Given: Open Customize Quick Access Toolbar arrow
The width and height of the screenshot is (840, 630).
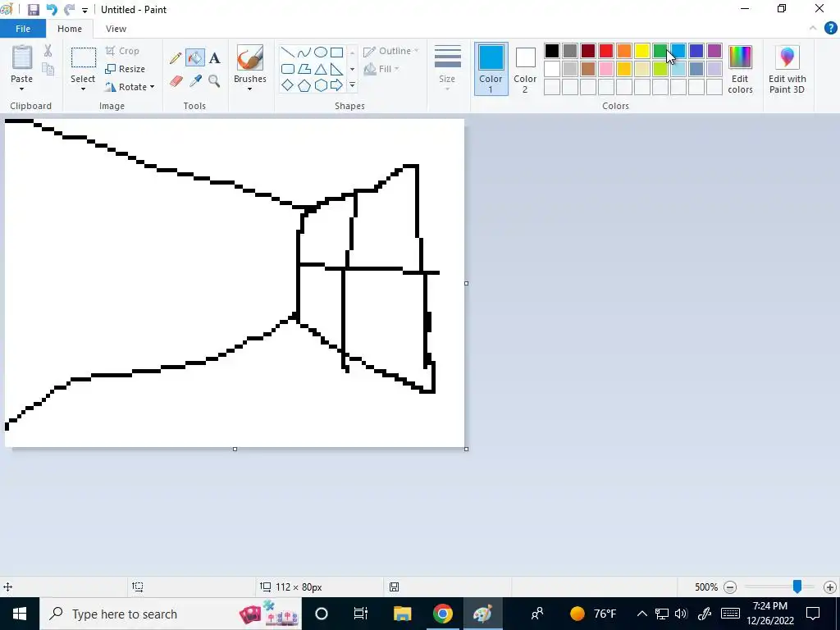Looking at the screenshot, I should point(84,10).
